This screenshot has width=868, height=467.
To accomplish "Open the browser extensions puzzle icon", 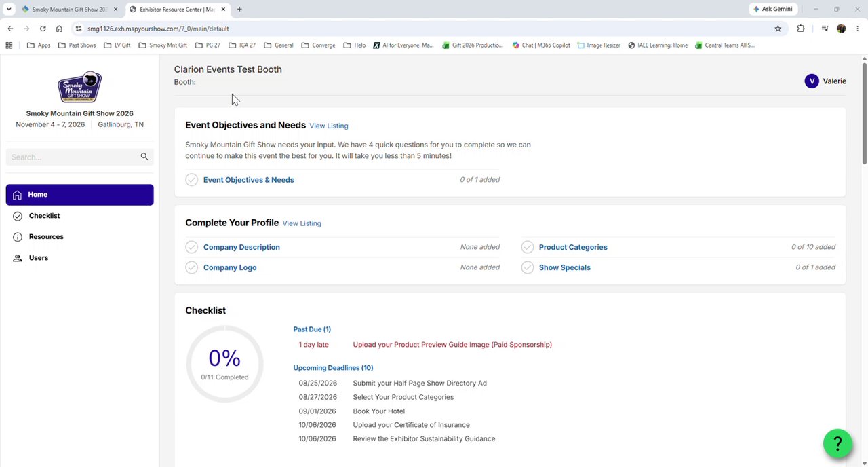I will pos(801,29).
